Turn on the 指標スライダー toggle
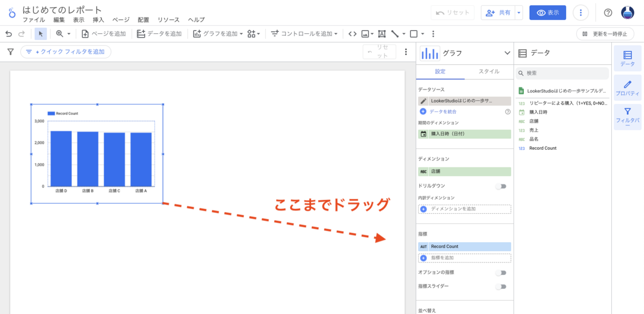644x314 pixels. 500,287
